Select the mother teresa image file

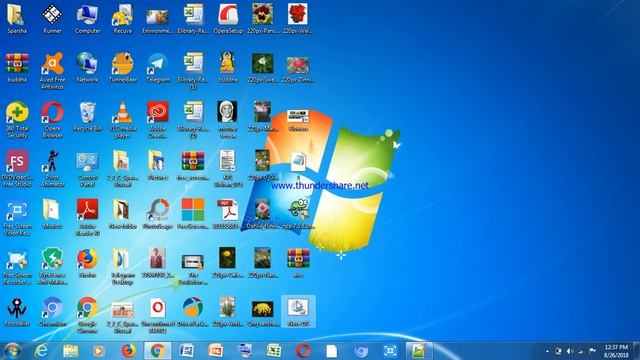click(x=228, y=120)
